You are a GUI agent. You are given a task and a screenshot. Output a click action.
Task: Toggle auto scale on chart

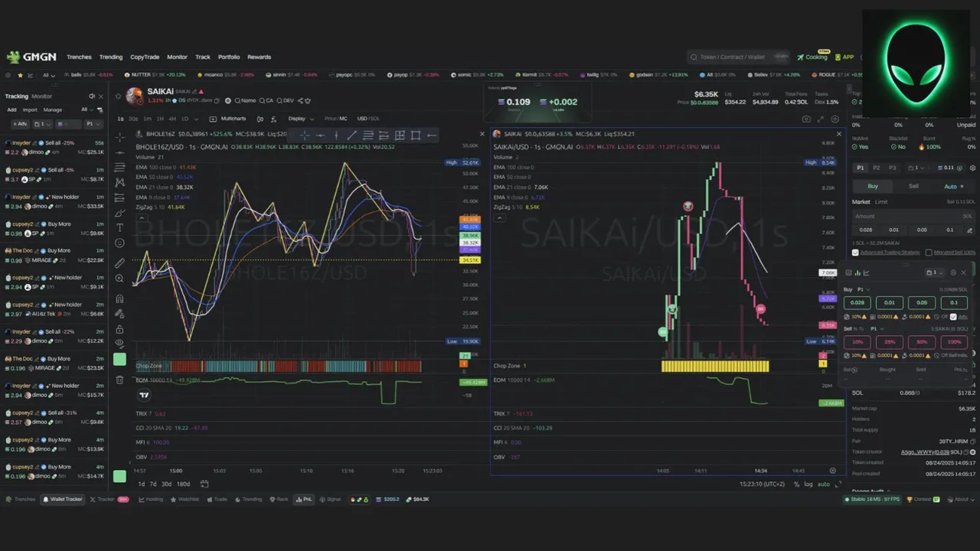823,484
